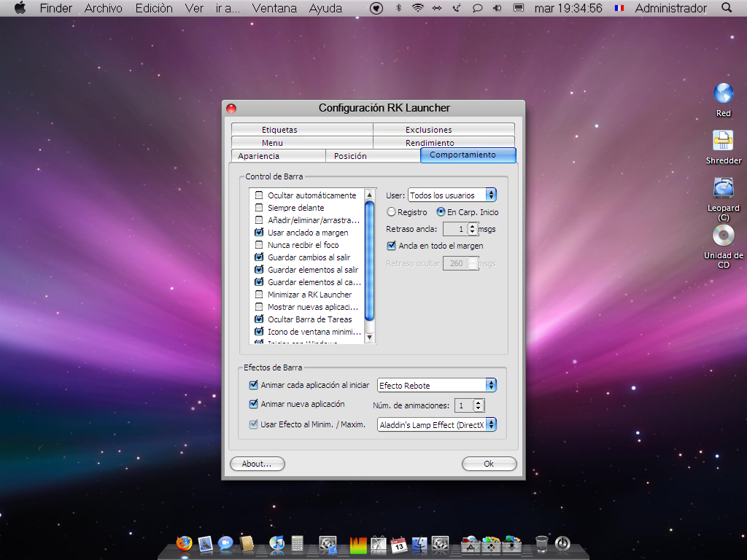Click the heart circle menu icon
Screen dimensions: 747x560
coord(376,8)
